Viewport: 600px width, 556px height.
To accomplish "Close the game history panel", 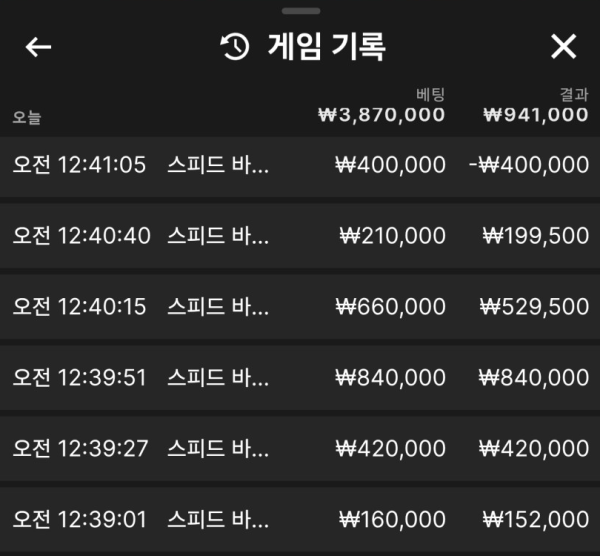I will [x=563, y=47].
